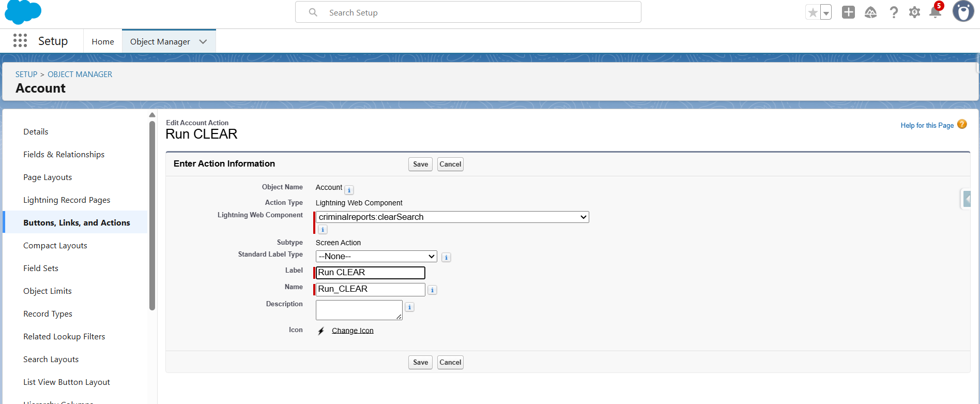This screenshot has height=404, width=980.
Task: Click the top Cancel button
Action: click(x=450, y=164)
